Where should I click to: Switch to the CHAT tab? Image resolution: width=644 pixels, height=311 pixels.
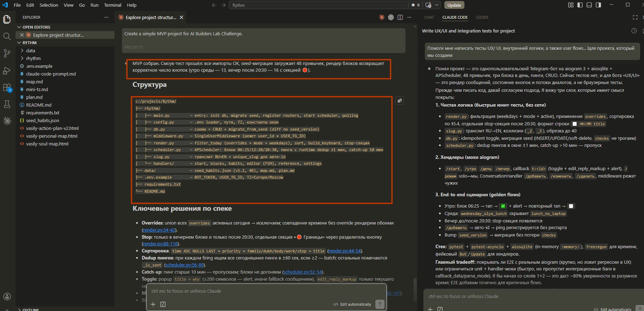click(429, 17)
